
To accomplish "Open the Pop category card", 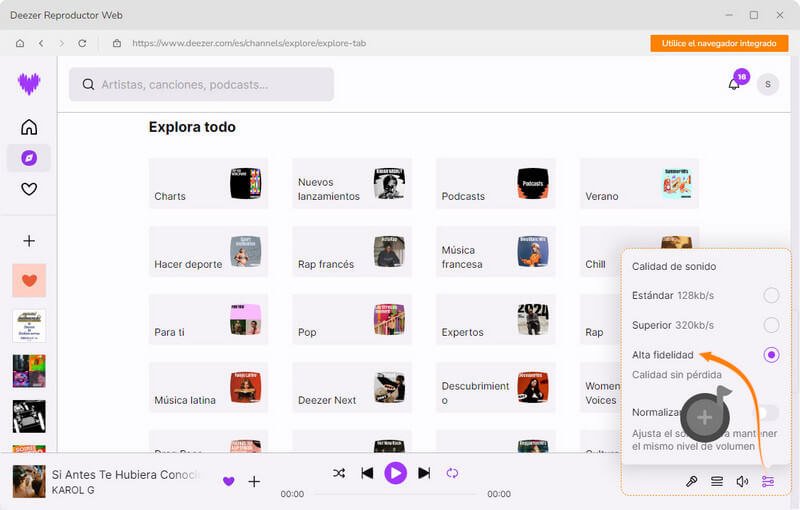I will (352, 319).
